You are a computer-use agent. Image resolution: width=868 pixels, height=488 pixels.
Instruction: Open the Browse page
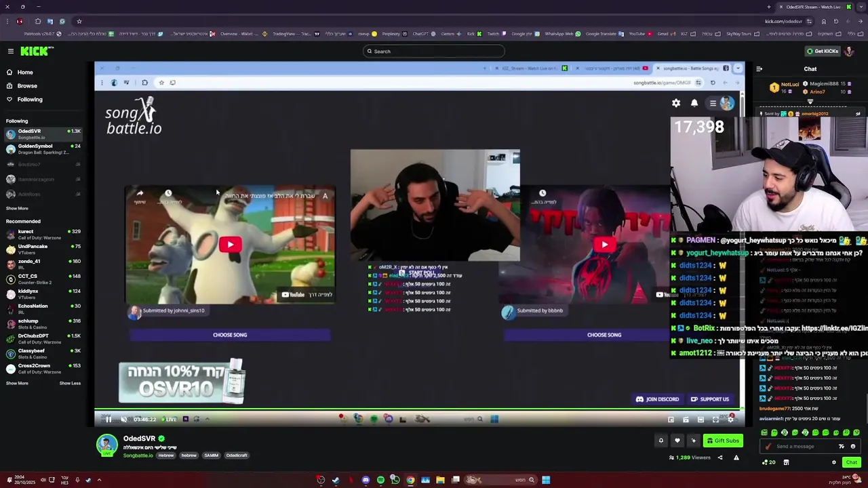point(27,86)
